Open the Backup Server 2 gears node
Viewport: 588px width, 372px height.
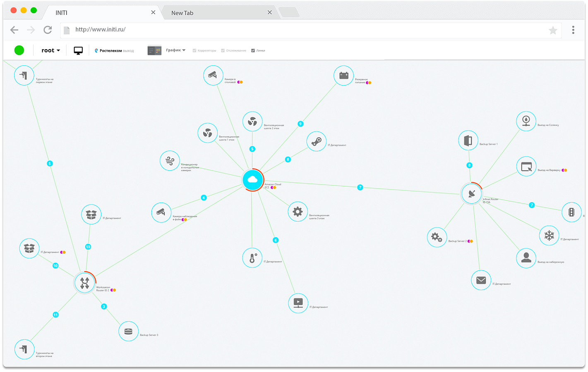coord(437,237)
